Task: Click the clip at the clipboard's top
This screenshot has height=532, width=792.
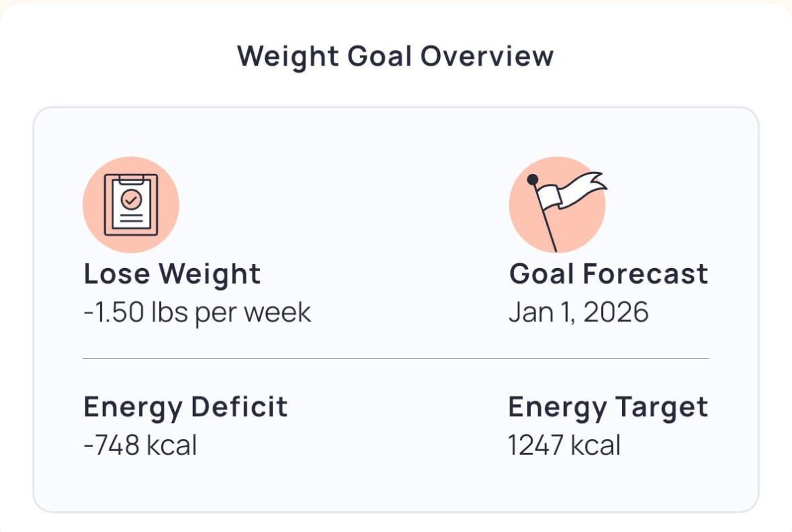Action: click(x=131, y=179)
